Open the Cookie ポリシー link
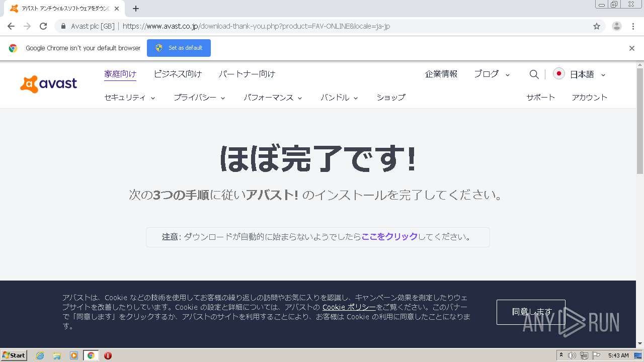Viewport: 644px width, 362px height. tap(349, 307)
